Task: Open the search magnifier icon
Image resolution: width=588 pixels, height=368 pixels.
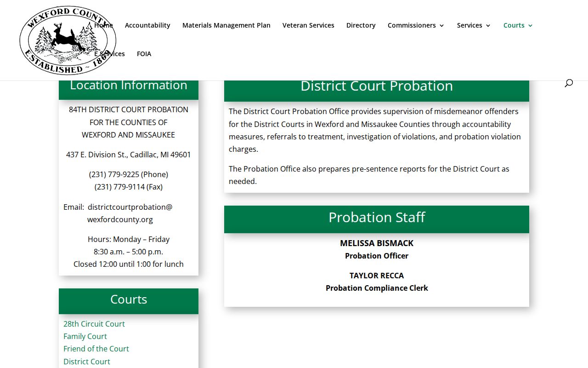Action: pyautogui.click(x=569, y=83)
